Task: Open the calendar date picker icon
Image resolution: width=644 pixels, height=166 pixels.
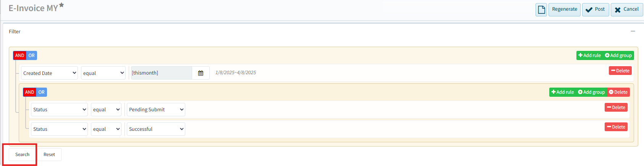Action: 201,73
